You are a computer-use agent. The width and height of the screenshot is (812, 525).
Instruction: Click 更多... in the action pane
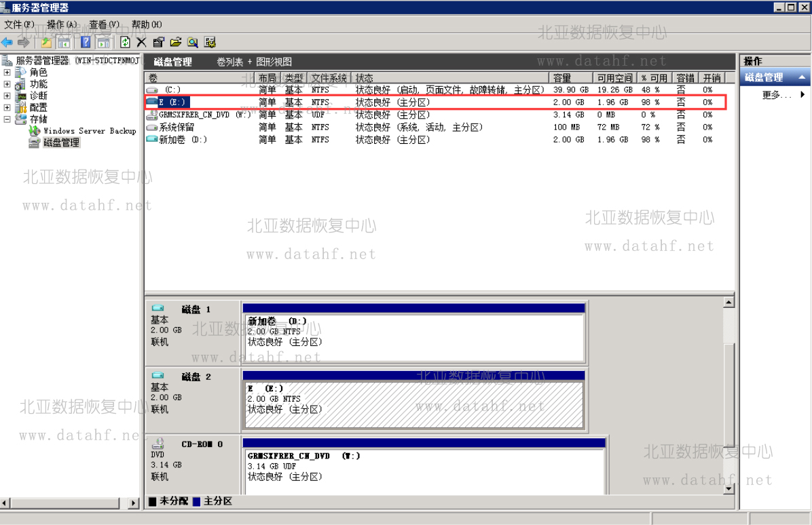click(x=777, y=95)
